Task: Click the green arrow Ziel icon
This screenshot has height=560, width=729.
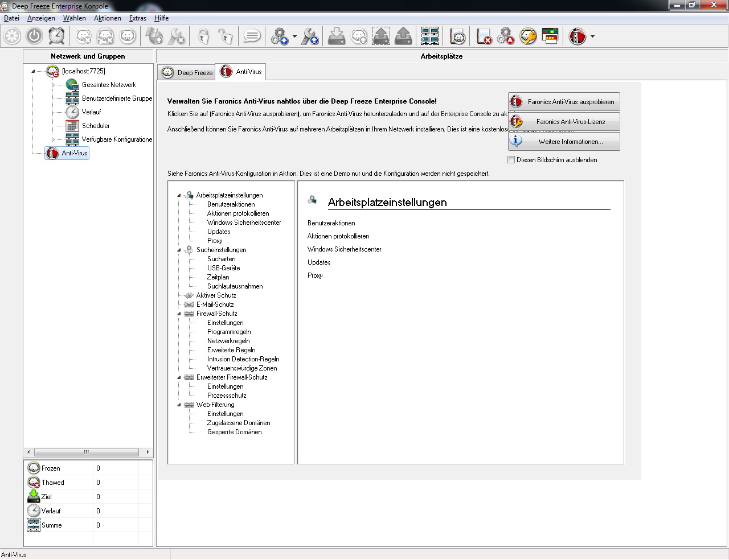Action: pos(34,496)
